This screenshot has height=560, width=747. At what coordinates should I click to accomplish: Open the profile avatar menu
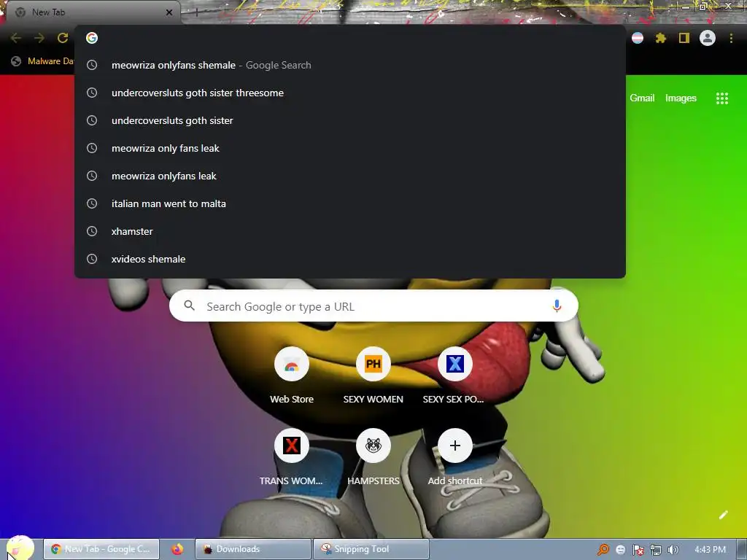(708, 38)
